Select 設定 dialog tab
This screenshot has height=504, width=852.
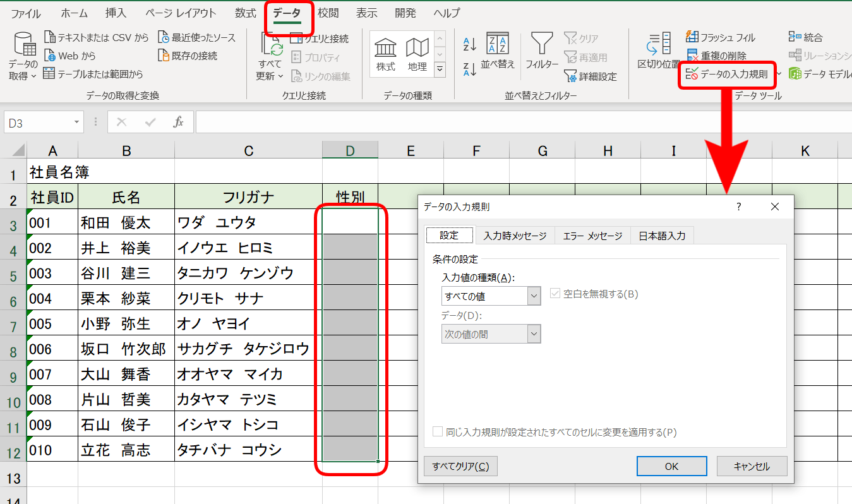(449, 236)
